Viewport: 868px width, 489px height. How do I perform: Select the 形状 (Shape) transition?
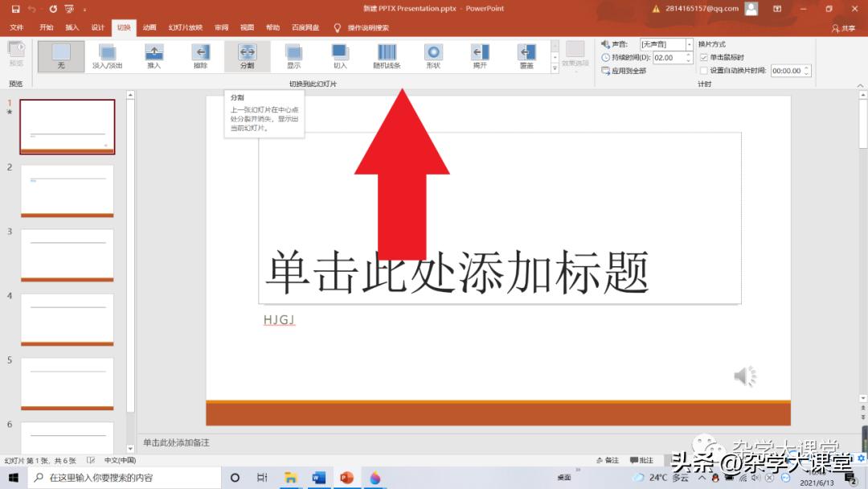433,56
